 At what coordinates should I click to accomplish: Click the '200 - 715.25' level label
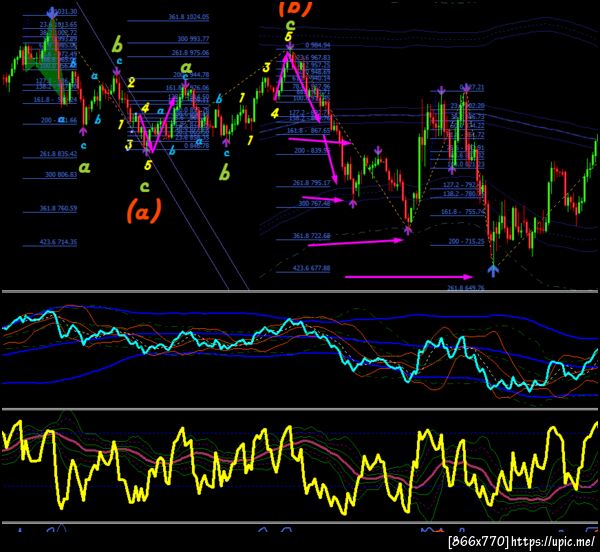click(x=466, y=242)
